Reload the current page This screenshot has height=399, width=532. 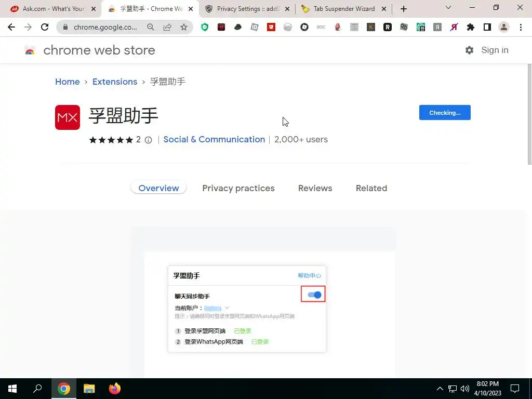[45, 27]
